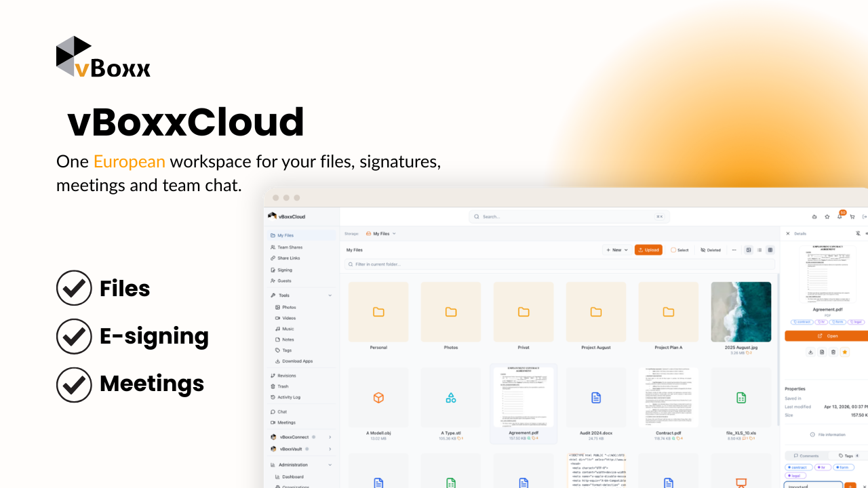
Task: Open the My Files storage dropdown
Action: pyautogui.click(x=381, y=234)
